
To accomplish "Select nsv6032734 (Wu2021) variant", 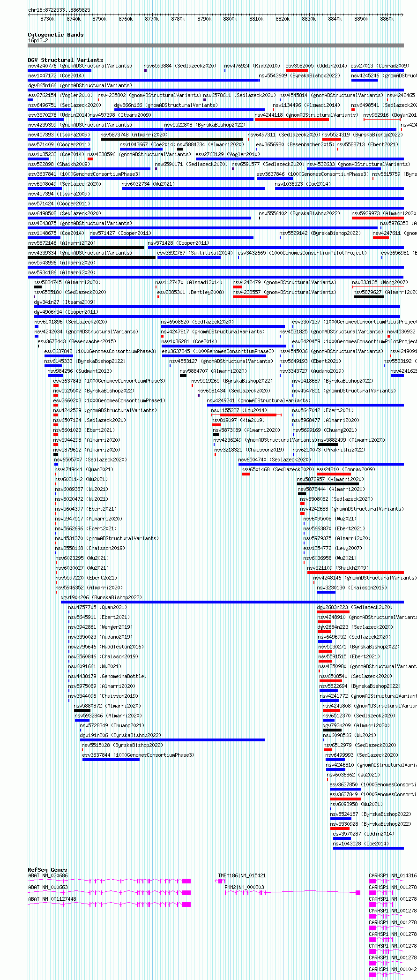I will click(148, 184).
